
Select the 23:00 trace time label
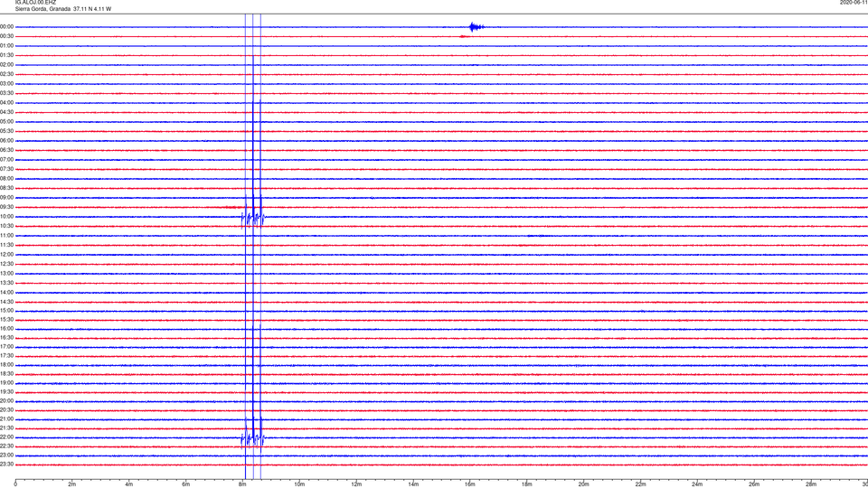point(6,455)
